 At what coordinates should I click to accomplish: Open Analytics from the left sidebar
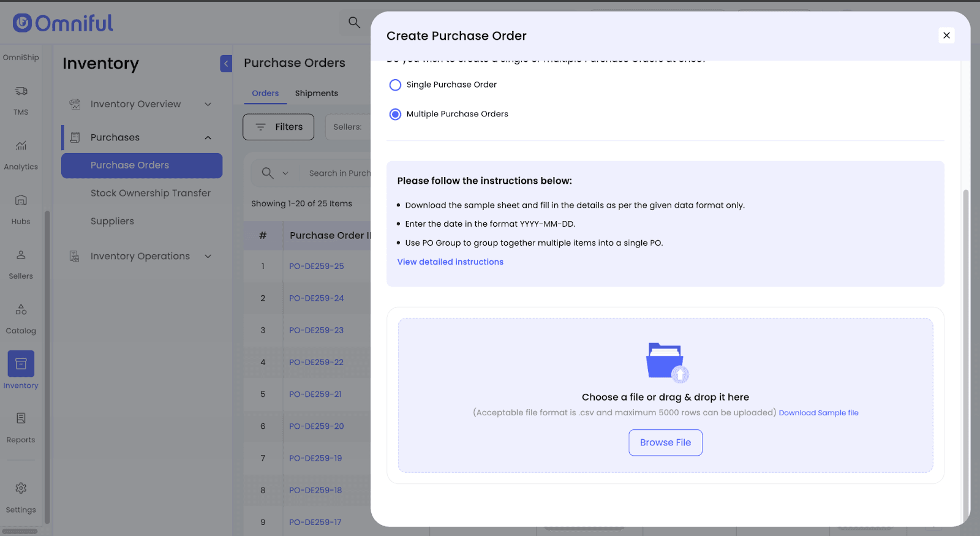pyautogui.click(x=21, y=146)
